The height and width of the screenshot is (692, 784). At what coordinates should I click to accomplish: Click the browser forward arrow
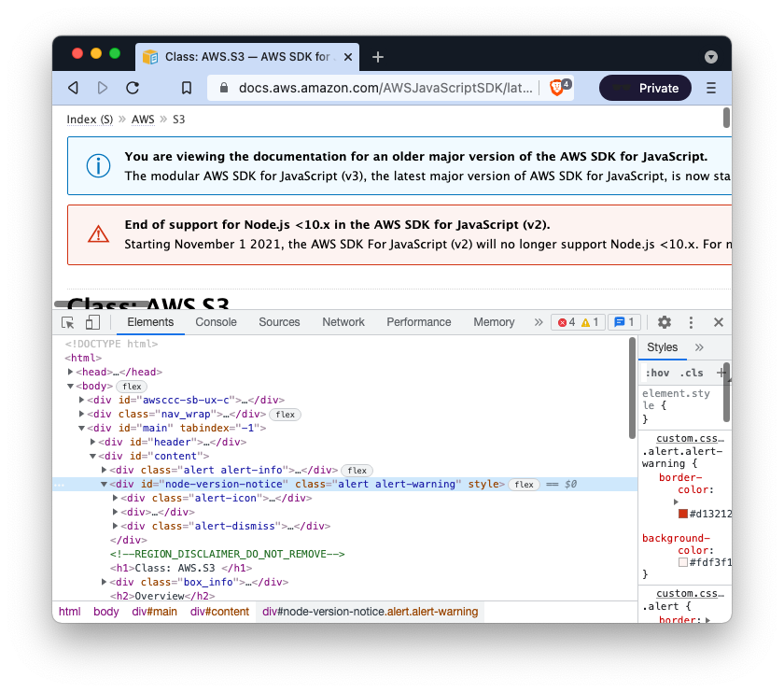tap(103, 88)
